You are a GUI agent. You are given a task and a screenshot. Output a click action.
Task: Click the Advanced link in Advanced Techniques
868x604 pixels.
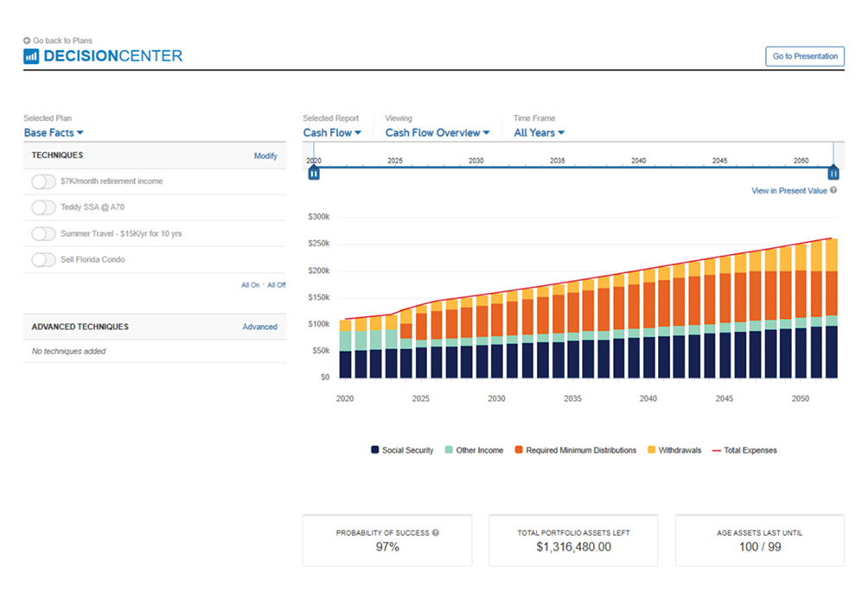(259, 327)
